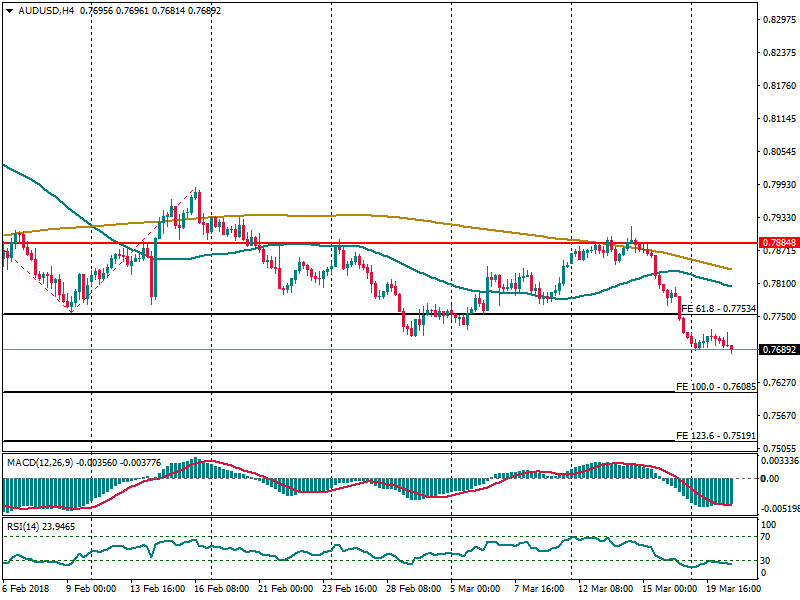Click the 0.82975 price scale value
800x600 pixels.
777,19
